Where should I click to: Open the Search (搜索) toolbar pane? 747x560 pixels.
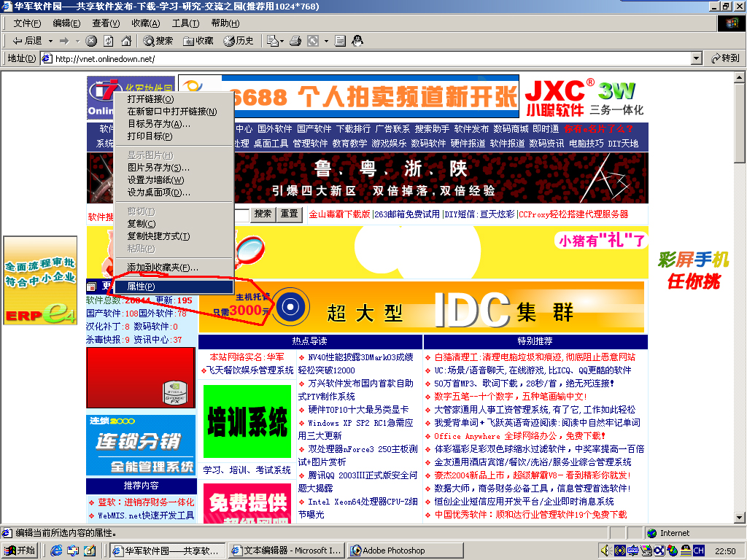click(x=158, y=41)
